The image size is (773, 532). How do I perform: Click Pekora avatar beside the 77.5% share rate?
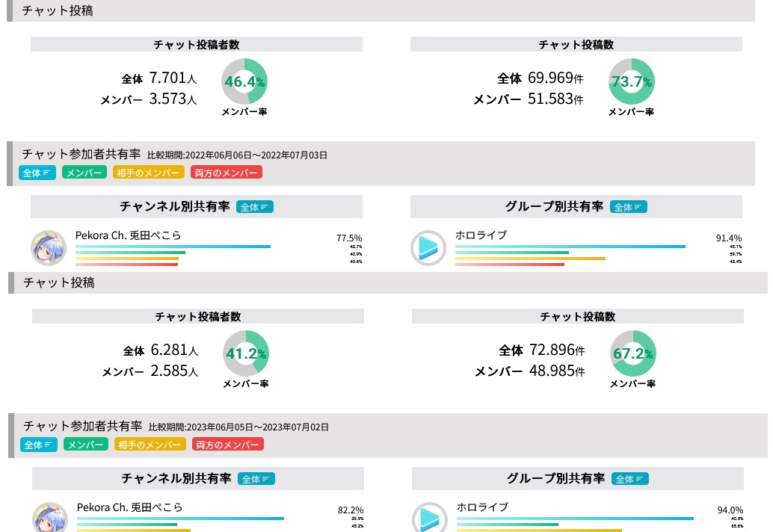click(49, 248)
